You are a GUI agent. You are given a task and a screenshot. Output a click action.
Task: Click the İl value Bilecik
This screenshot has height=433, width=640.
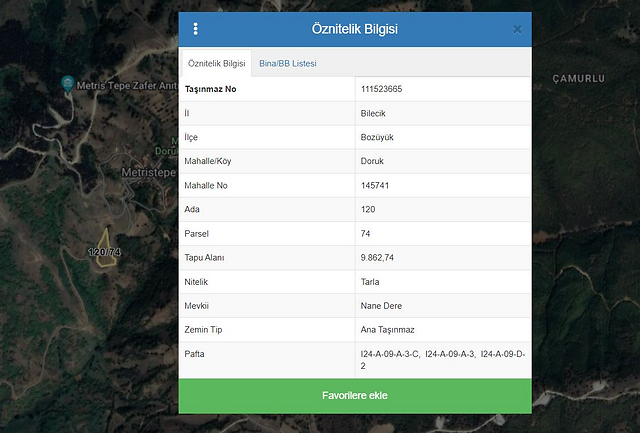tap(375, 114)
